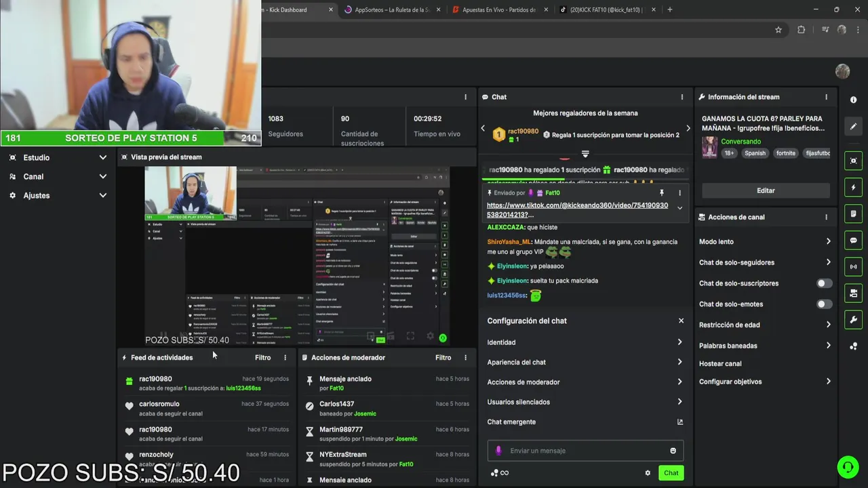Click the Enviar un mensaje input field
Viewport: 868px width, 488px height.
[585, 451]
